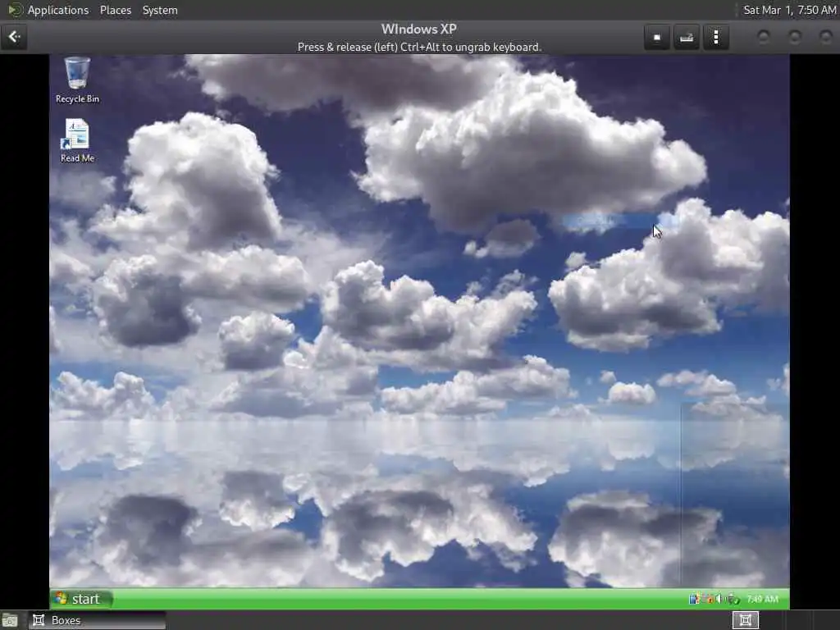Click the Boxes workspace switcher icon
This screenshot has width=840, height=630.
click(x=745, y=620)
